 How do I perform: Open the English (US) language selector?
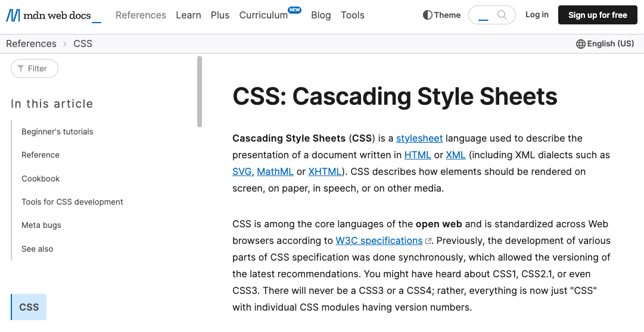pos(605,44)
